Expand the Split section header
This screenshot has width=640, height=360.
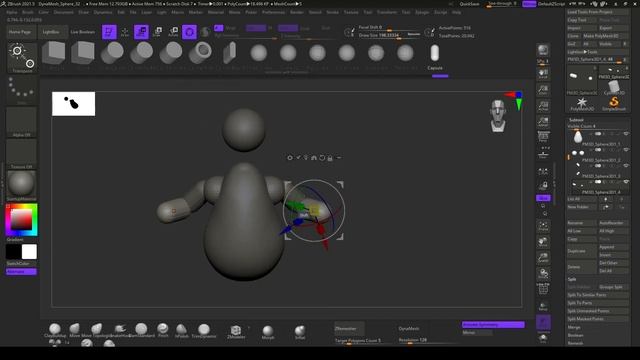[x=572, y=279]
